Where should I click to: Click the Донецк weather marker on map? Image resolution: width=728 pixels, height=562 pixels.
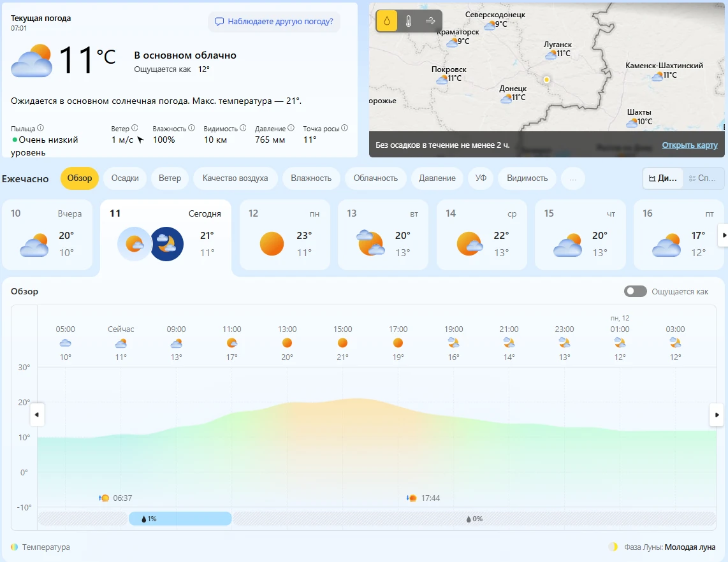point(513,93)
